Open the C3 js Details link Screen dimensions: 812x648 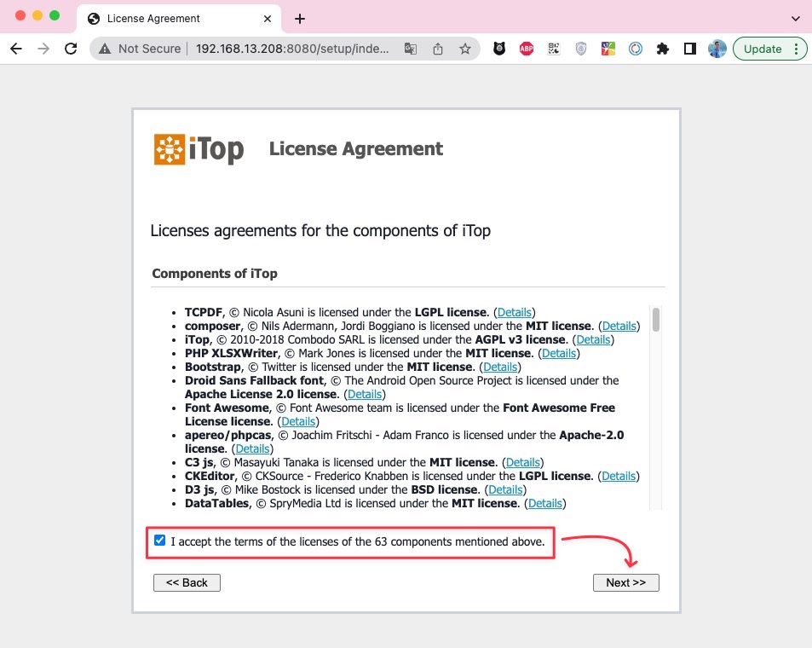tap(523, 462)
